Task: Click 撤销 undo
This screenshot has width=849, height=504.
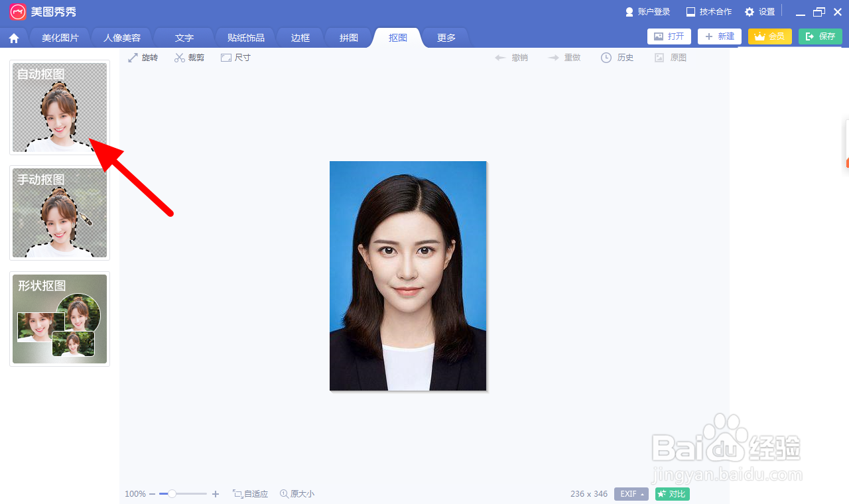Action: pyautogui.click(x=511, y=58)
